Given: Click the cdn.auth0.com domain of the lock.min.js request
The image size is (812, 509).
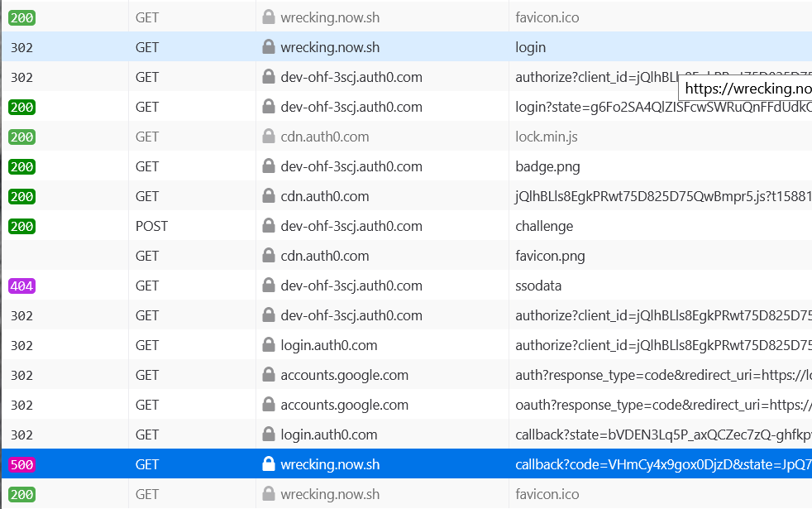Looking at the screenshot, I should point(325,137).
